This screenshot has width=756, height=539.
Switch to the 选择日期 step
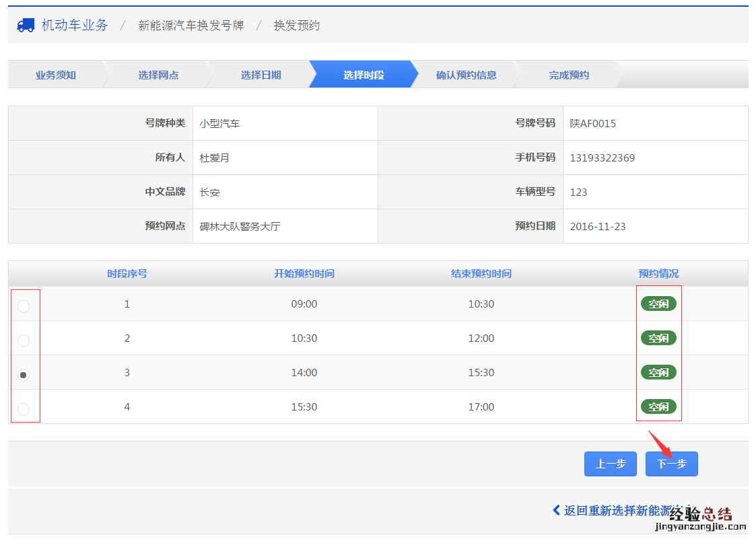(261, 75)
